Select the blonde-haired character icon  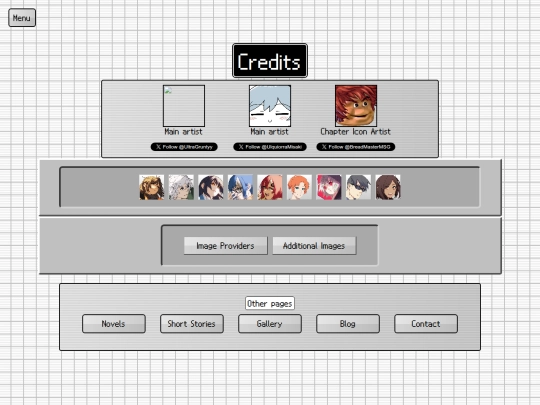click(152, 187)
